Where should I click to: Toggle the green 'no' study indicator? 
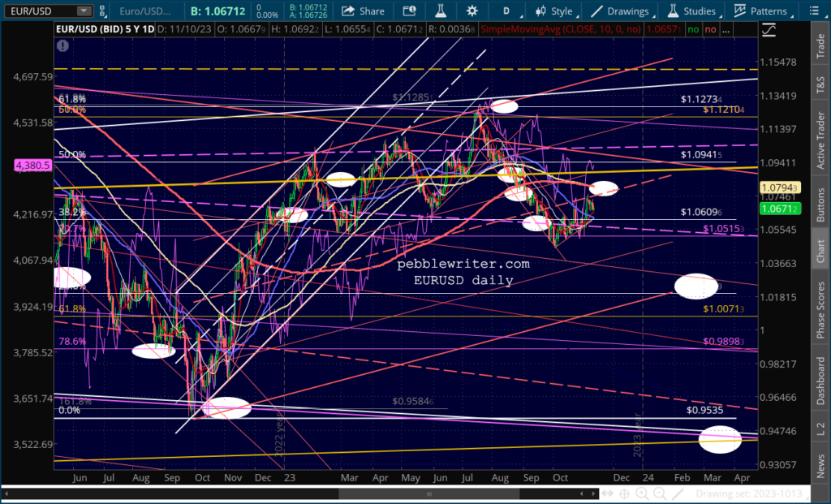point(693,29)
